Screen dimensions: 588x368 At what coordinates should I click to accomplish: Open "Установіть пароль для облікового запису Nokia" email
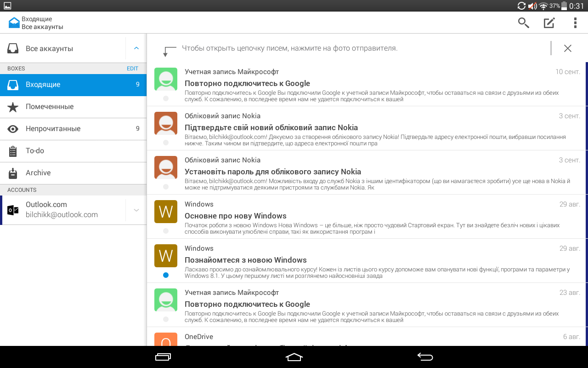click(x=367, y=172)
